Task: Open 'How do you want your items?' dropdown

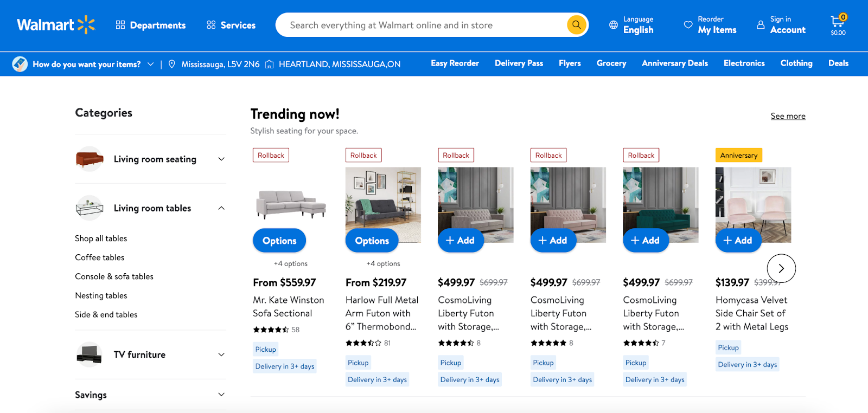Action: point(150,64)
